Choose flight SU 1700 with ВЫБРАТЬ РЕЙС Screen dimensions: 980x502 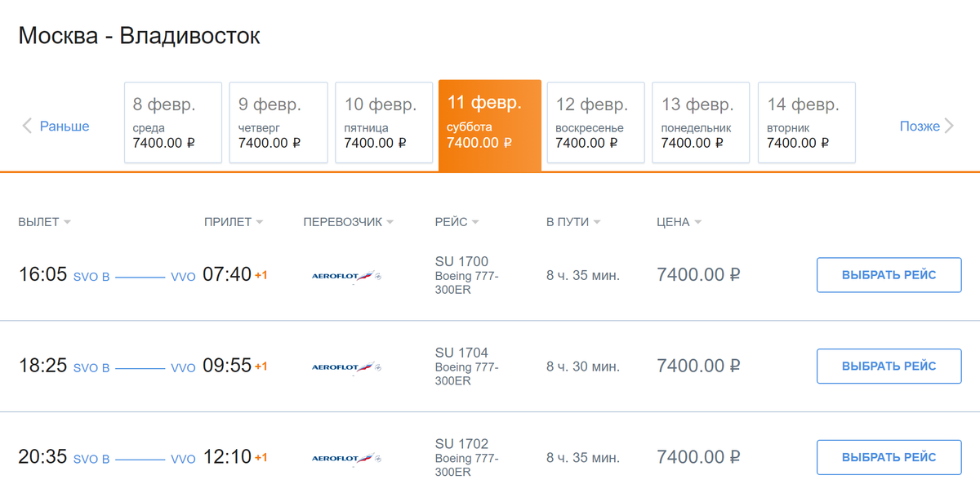(889, 275)
